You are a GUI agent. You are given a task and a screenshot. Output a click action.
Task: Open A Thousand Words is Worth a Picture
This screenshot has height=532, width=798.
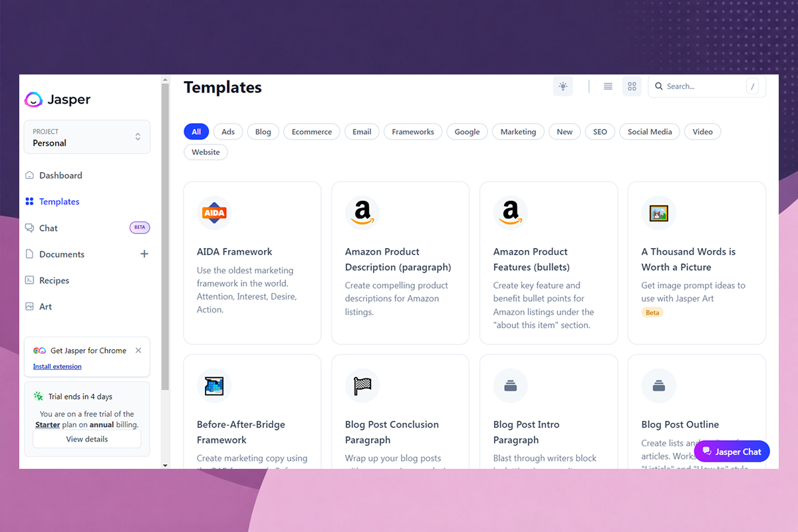tap(689, 259)
